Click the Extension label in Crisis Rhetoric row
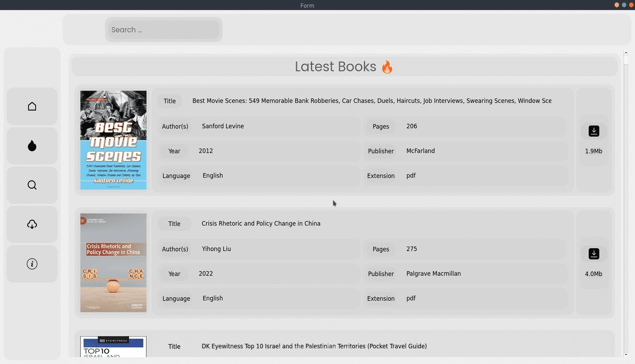 click(x=381, y=299)
